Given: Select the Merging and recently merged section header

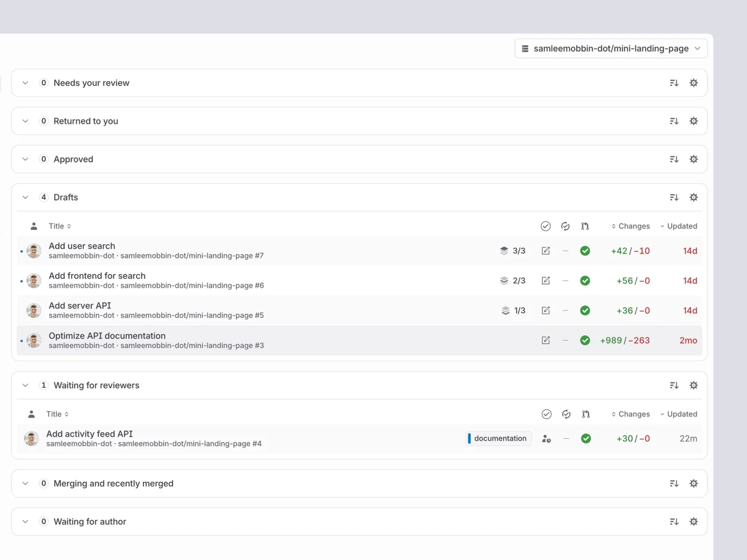Looking at the screenshot, I should (x=113, y=483).
